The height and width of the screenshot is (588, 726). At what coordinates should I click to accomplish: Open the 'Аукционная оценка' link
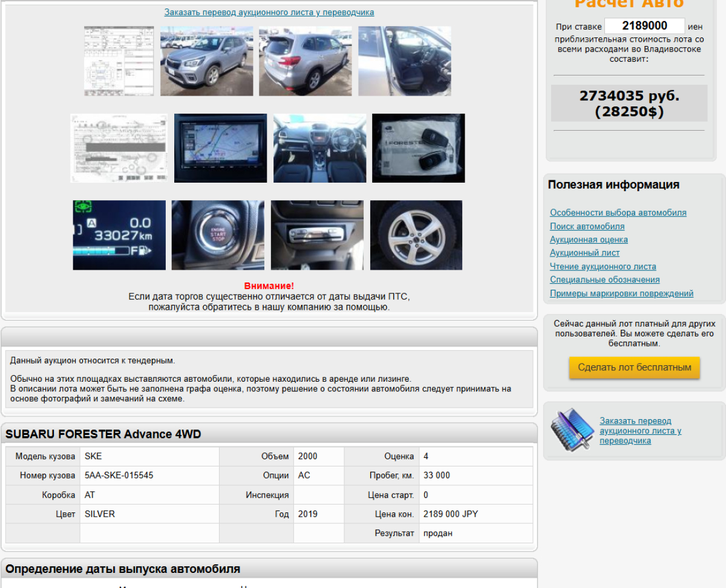click(x=589, y=240)
